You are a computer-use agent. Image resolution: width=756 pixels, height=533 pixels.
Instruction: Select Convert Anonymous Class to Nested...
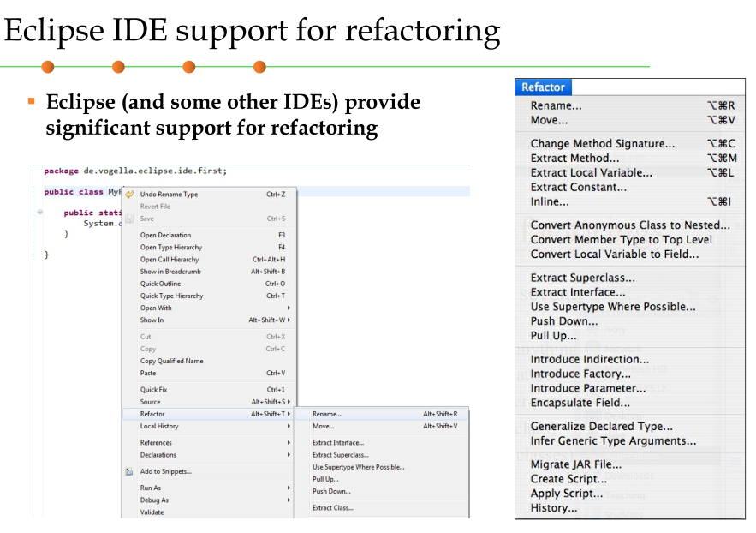[630, 225]
